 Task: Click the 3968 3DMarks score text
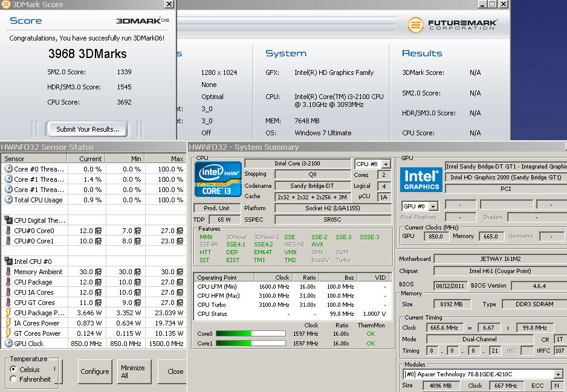88,54
